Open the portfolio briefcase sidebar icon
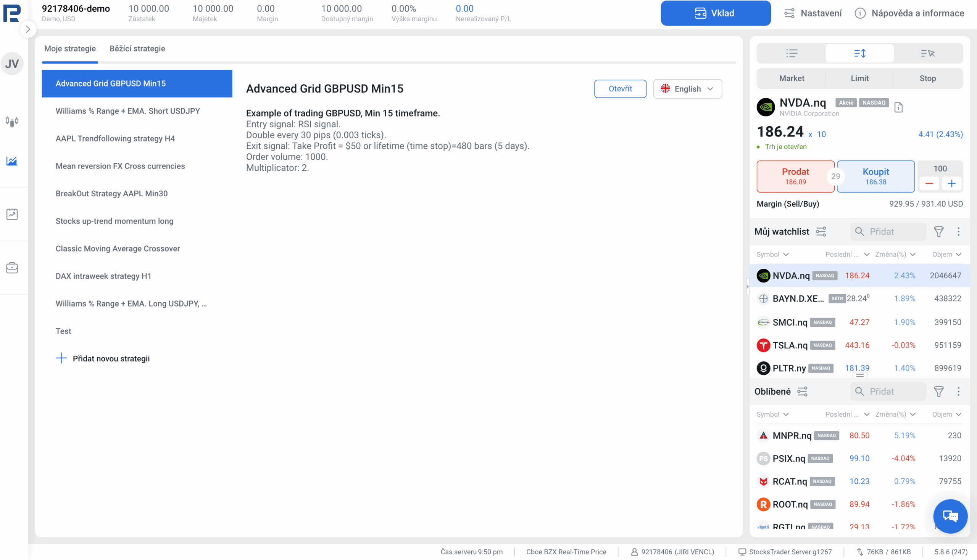Image resolution: width=977 pixels, height=560 pixels. click(x=12, y=268)
